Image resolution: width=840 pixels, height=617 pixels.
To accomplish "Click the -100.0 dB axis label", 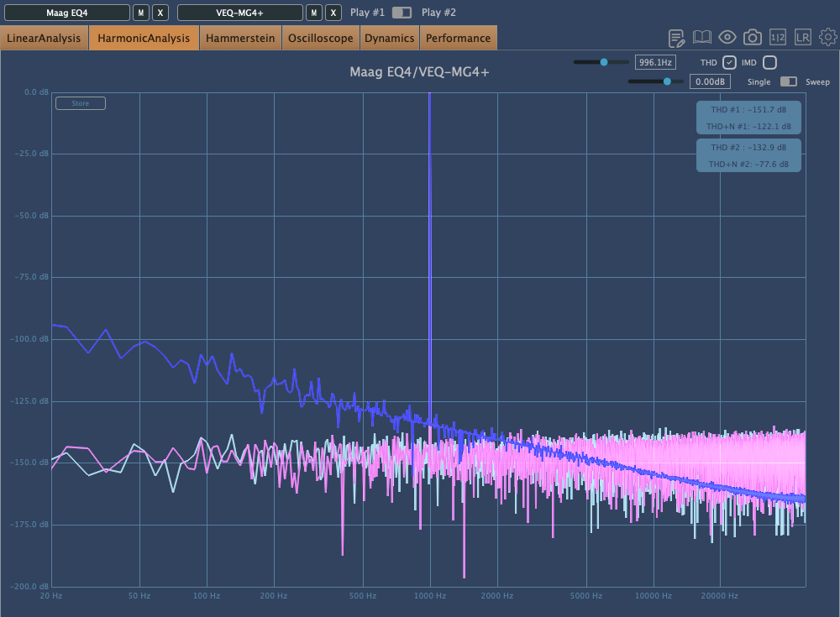I will pos(29,339).
